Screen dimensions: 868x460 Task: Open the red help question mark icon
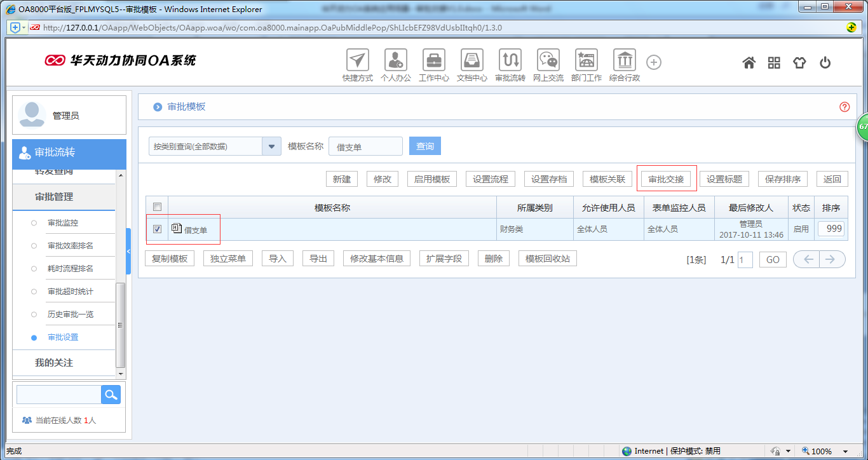(844, 107)
